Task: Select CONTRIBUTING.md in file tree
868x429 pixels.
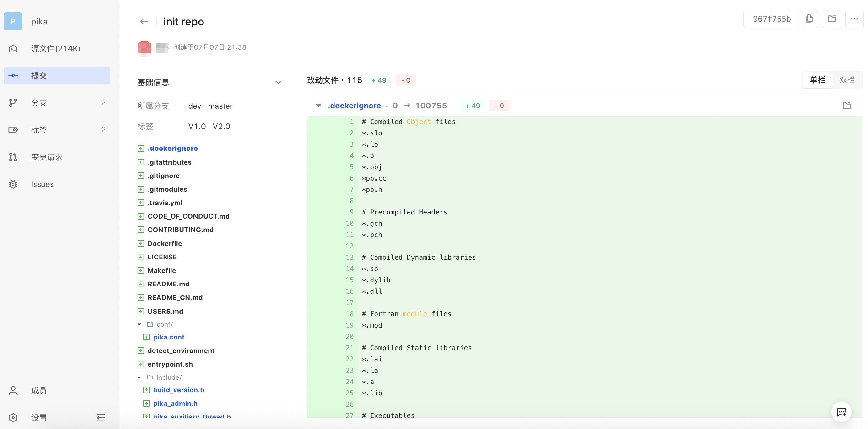Action: coord(180,230)
